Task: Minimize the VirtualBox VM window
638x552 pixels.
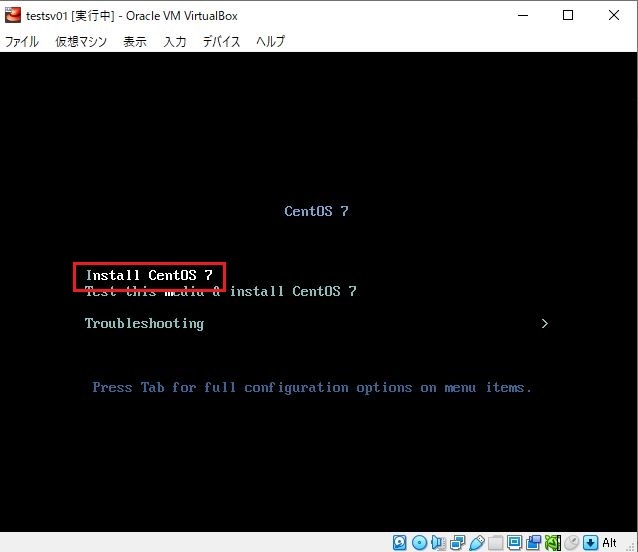Action: (523, 15)
